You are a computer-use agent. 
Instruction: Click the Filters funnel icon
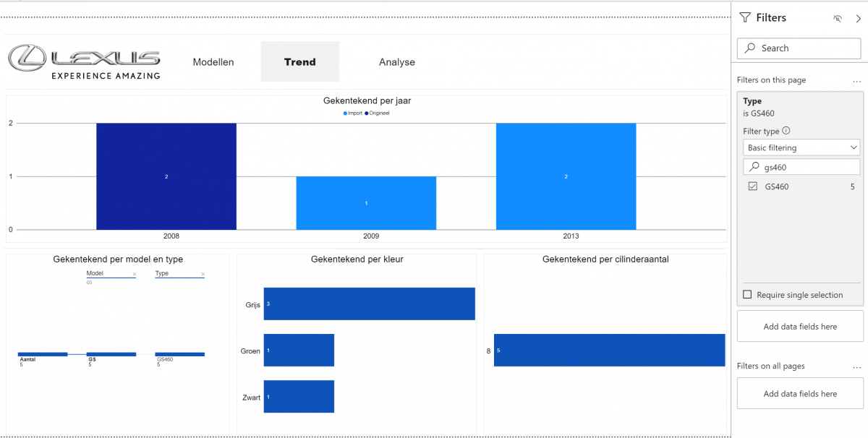(x=745, y=18)
